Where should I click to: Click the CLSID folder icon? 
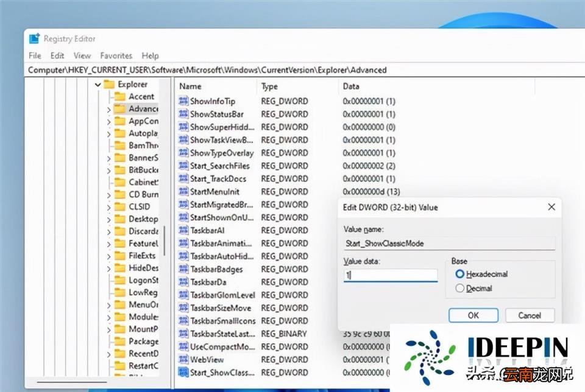click(x=120, y=206)
